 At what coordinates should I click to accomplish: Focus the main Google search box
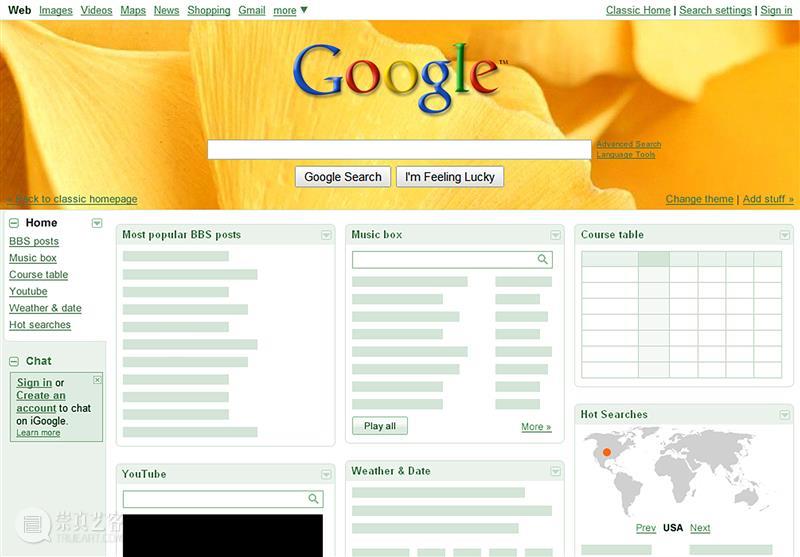399,150
